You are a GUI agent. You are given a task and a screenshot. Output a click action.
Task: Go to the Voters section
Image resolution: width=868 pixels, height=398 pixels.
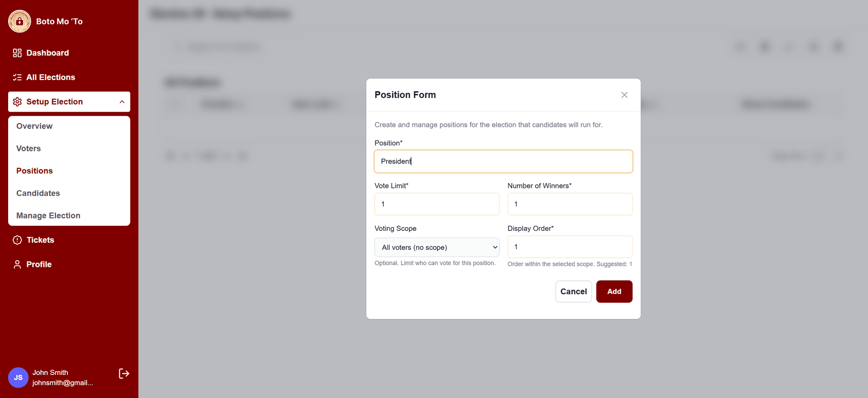[28, 149]
